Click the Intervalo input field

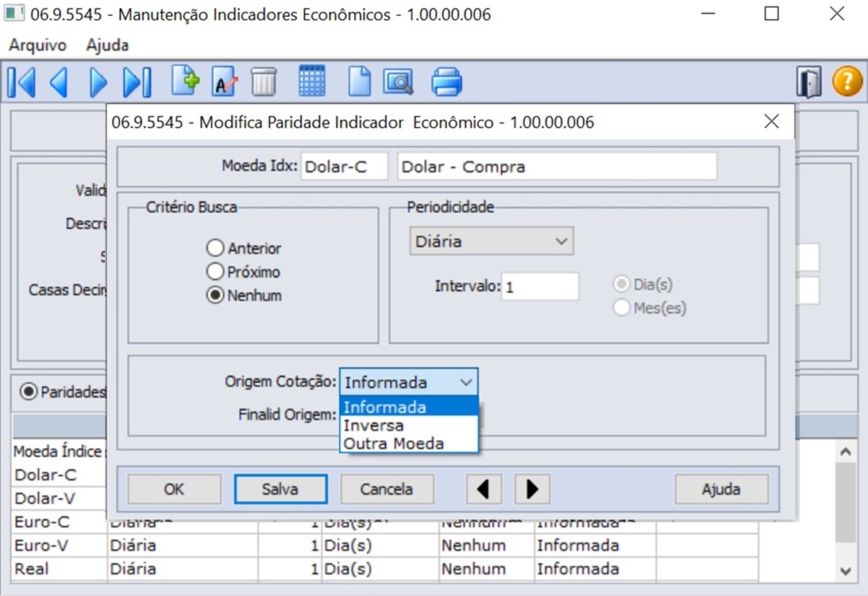(540, 286)
